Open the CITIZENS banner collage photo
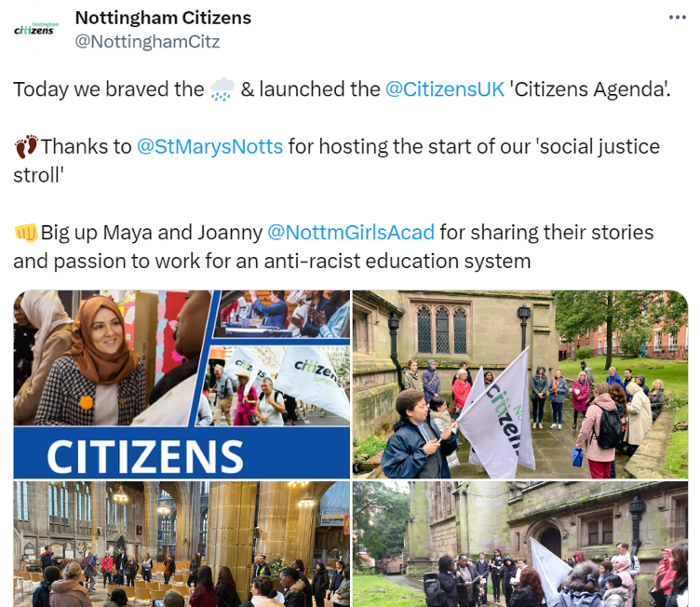This screenshot has width=700, height=607. click(x=182, y=384)
